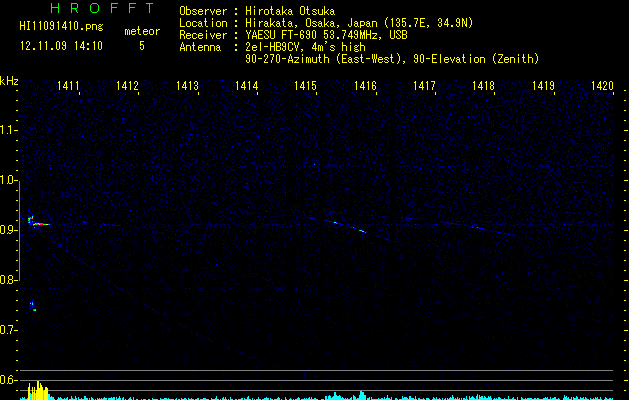629x400 pixels.
Task: Click antenna text 2el-HB9CV, 4m's high
Action: (x=305, y=47)
